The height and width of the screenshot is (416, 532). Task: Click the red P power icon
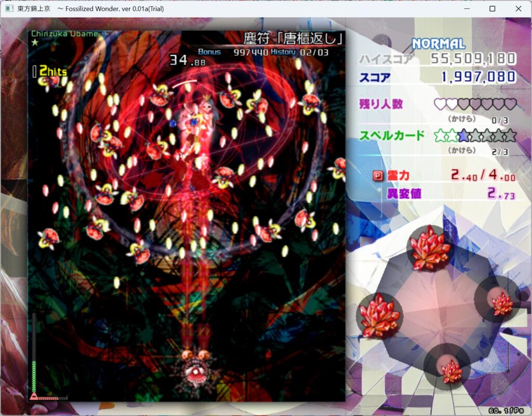(x=378, y=176)
